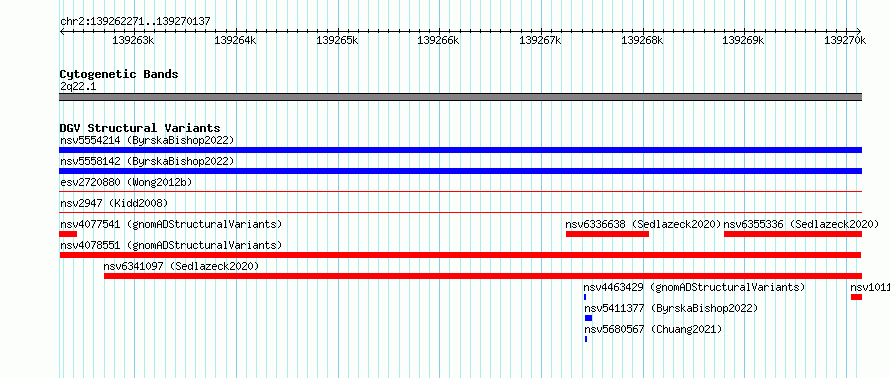Click the 139270k ruler tick label

[846, 40]
